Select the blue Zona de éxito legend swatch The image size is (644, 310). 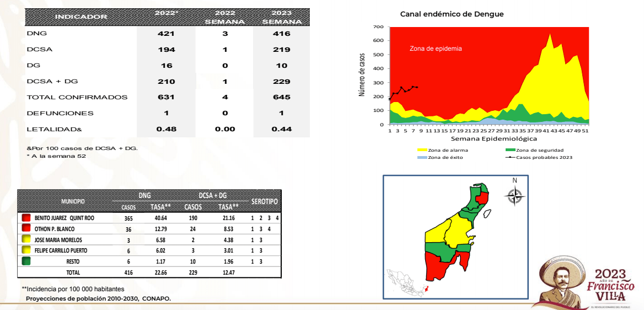click(422, 158)
